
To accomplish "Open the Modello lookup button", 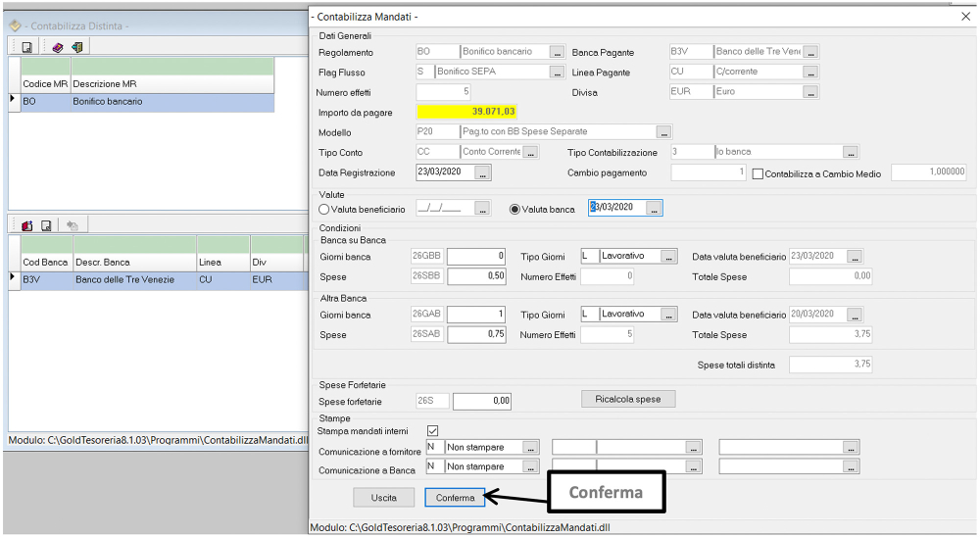I will (663, 132).
